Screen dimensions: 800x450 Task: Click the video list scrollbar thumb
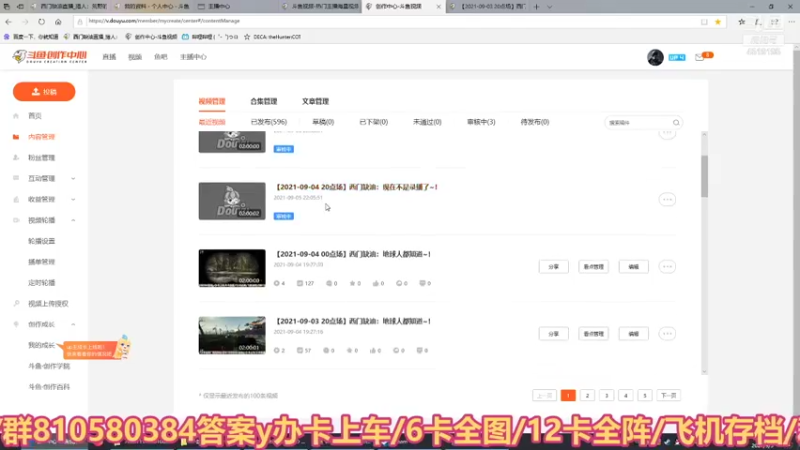click(x=704, y=176)
